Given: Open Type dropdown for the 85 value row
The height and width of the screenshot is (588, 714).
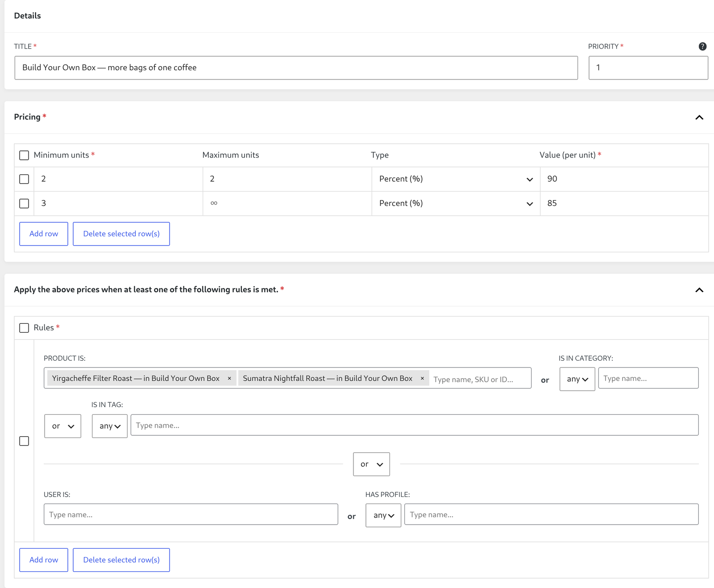Looking at the screenshot, I should 456,204.
